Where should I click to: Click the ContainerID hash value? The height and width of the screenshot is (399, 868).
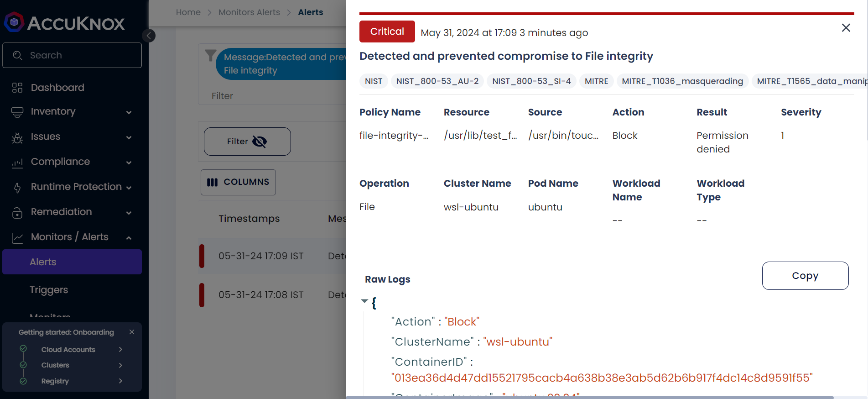[602, 378]
